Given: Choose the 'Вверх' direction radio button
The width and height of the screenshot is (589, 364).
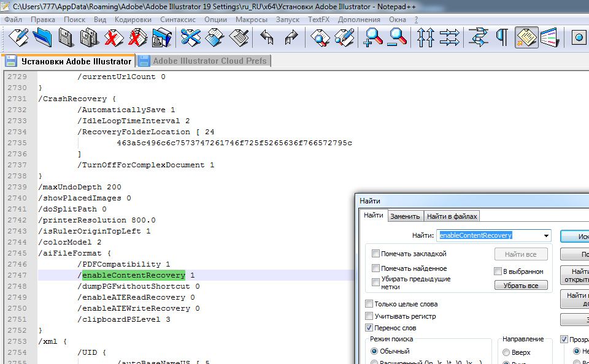Looking at the screenshot, I should click(x=506, y=352).
